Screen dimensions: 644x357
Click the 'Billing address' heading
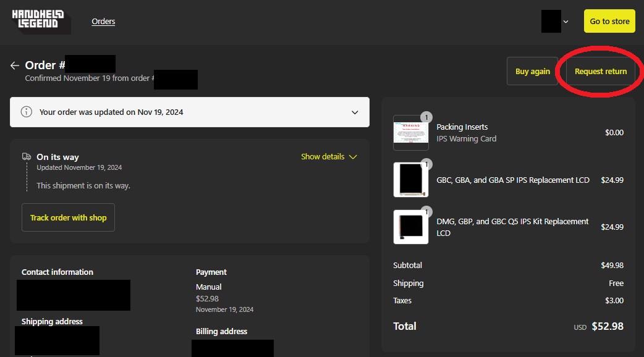coord(221,331)
